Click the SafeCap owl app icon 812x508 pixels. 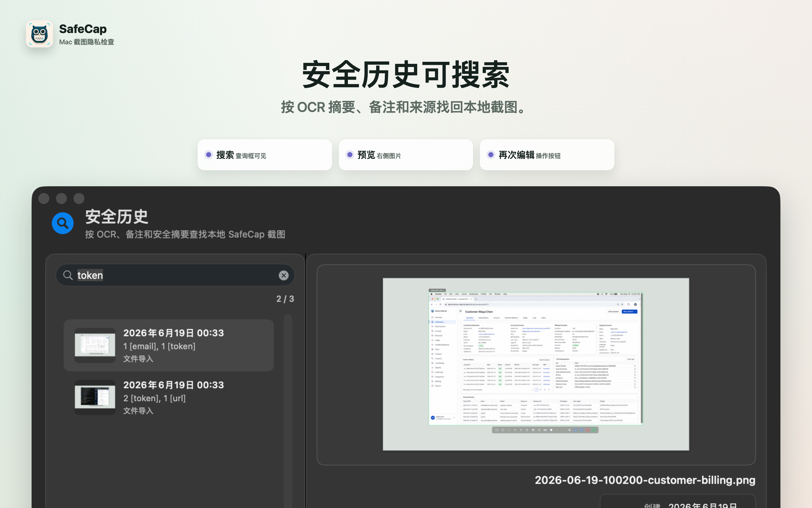point(39,34)
